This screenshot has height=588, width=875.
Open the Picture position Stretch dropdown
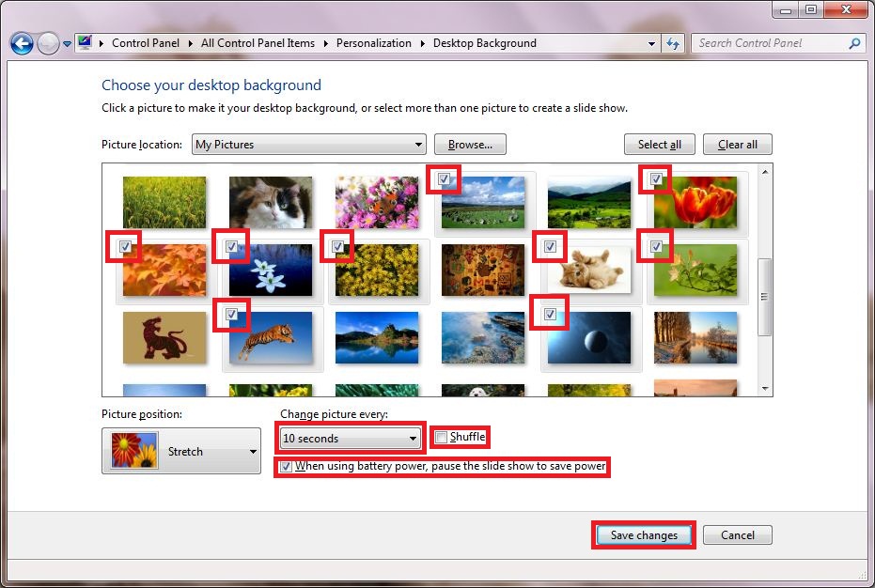[x=181, y=451]
